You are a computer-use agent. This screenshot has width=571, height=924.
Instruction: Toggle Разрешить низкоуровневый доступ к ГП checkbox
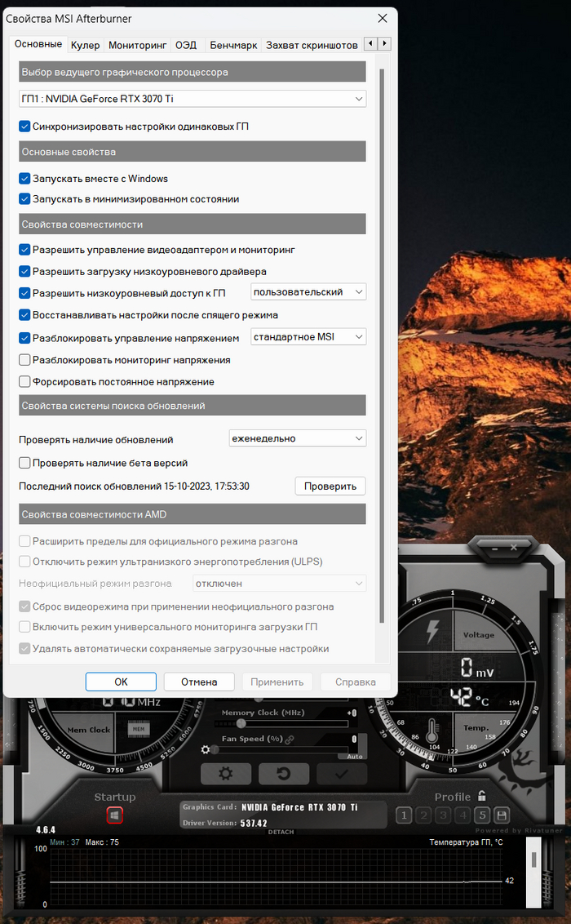click(24, 293)
